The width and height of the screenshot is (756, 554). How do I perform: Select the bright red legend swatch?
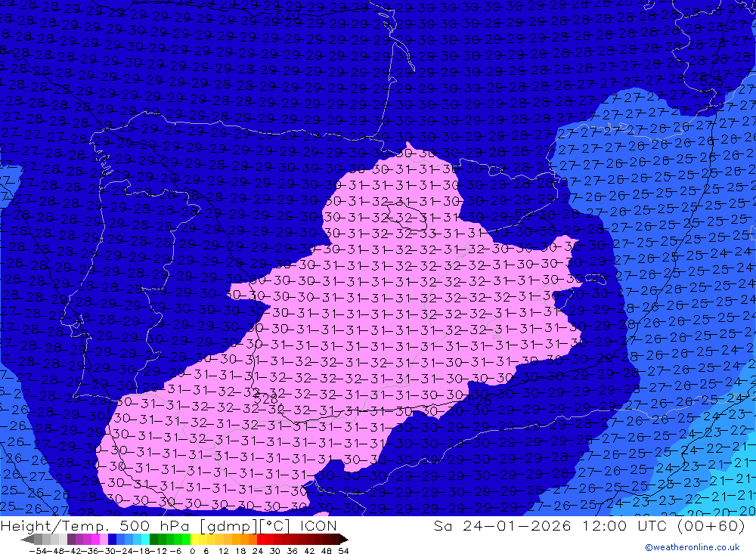coord(261,539)
